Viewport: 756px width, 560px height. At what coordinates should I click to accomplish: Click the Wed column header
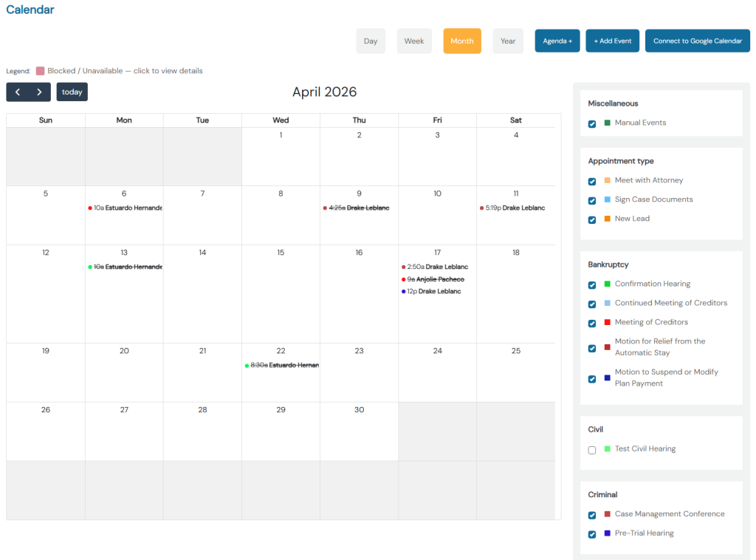281,120
